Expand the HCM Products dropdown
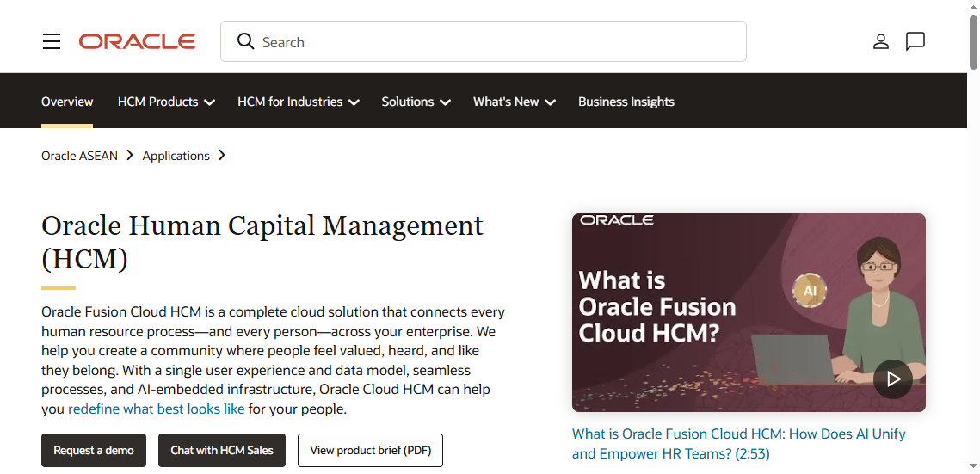The width and height of the screenshot is (980, 474). click(x=166, y=102)
